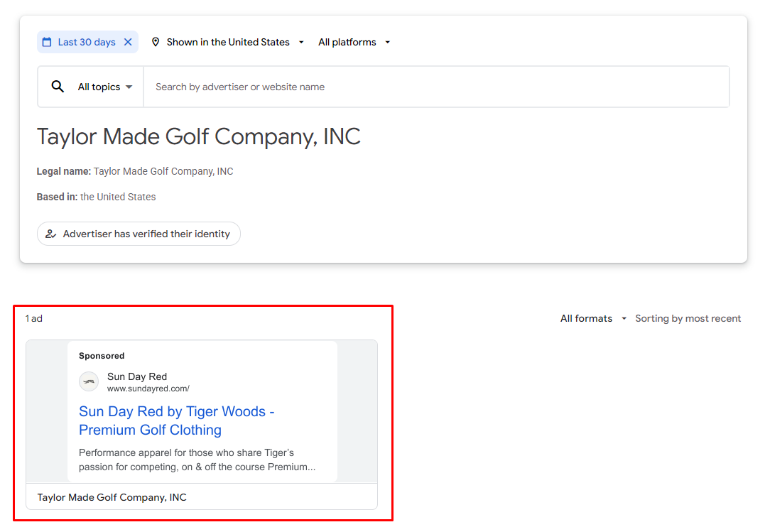Expand the All topics dropdown
Image resolution: width=765 pixels, height=532 pixels.
(105, 87)
